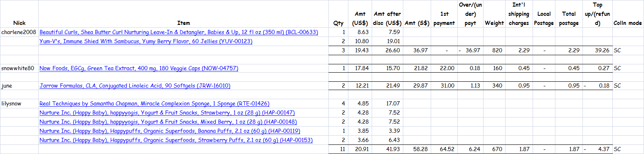
Task: Click the Qty column header
Action: (338, 23)
